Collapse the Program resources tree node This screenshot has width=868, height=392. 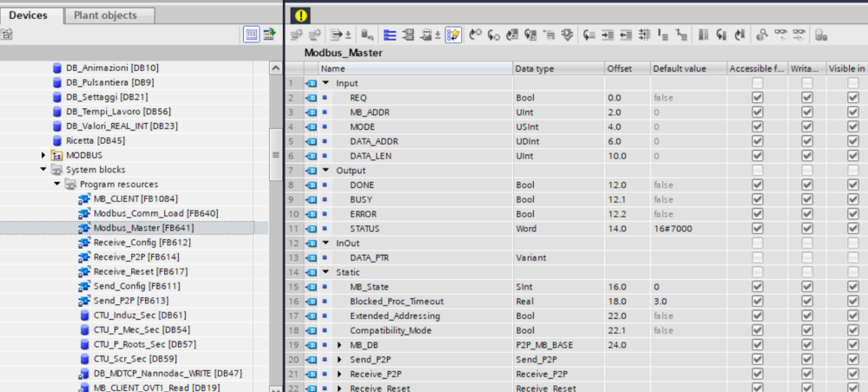pyautogui.click(x=57, y=184)
